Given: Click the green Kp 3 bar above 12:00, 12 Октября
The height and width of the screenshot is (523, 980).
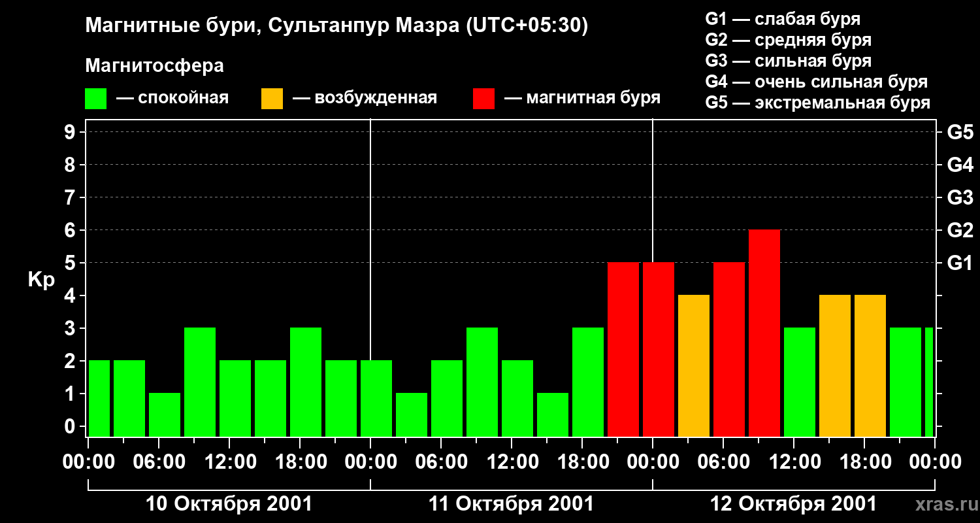Looking at the screenshot, I should tap(800, 382).
